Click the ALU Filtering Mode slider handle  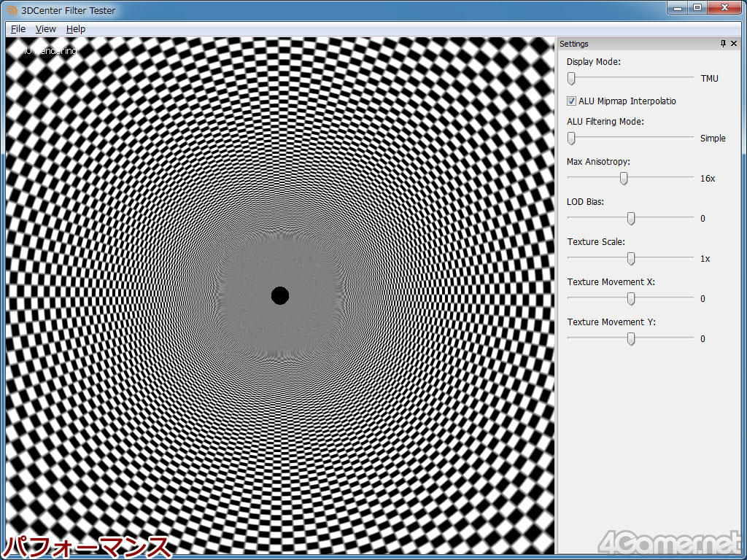[x=570, y=138]
